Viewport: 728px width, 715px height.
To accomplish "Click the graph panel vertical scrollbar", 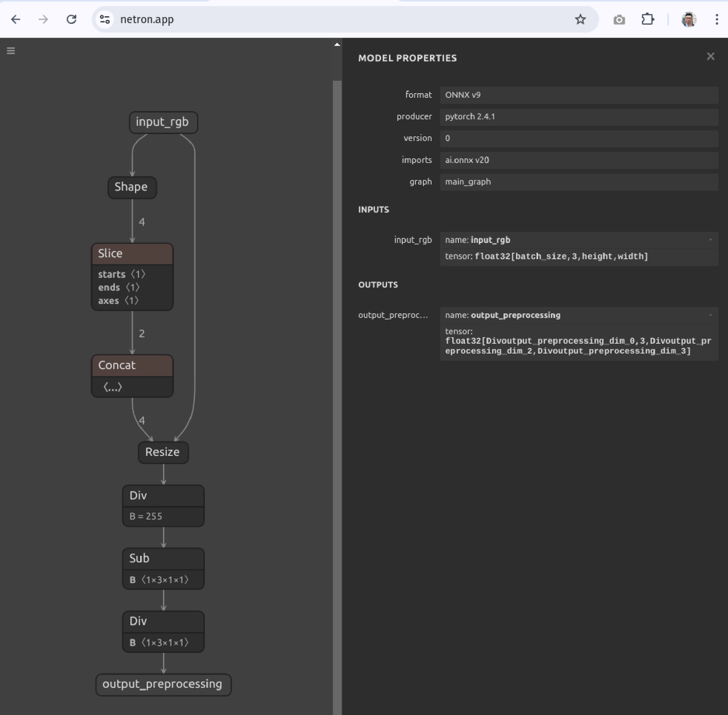I will [337, 397].
